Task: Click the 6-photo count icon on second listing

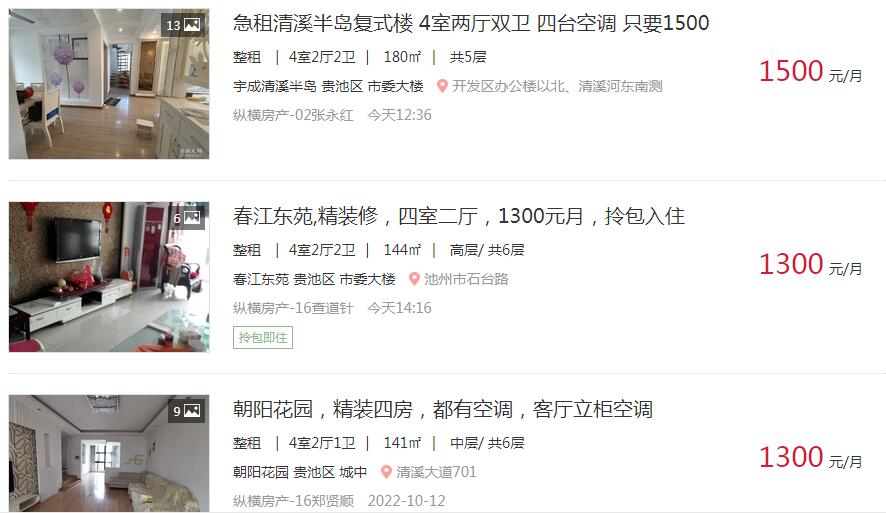Action: (188, 218)
